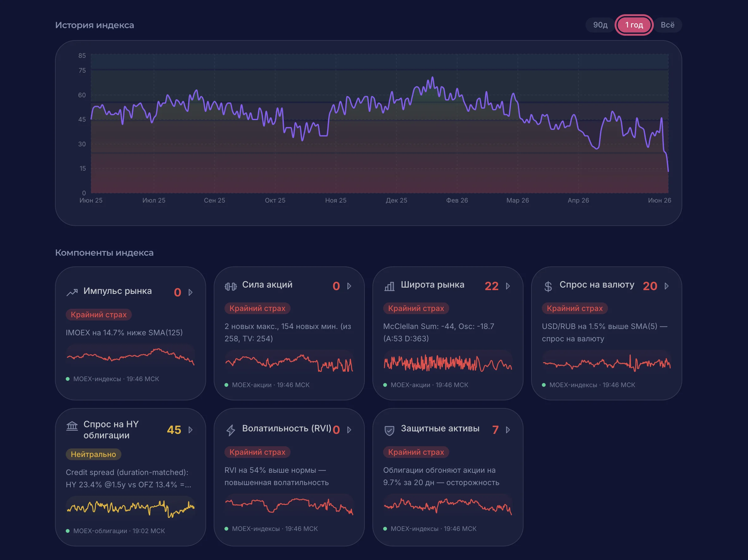Switch to the 1 год range tab
The image size is (748, 560).
coord(634,25)
